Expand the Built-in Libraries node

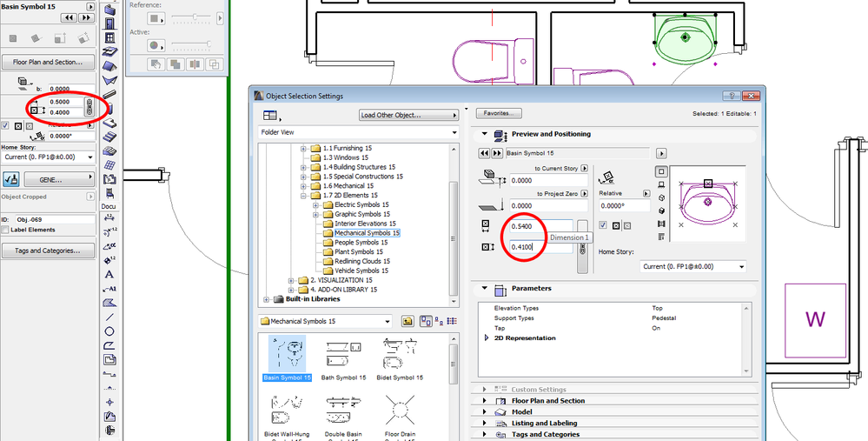click(266, 299)
